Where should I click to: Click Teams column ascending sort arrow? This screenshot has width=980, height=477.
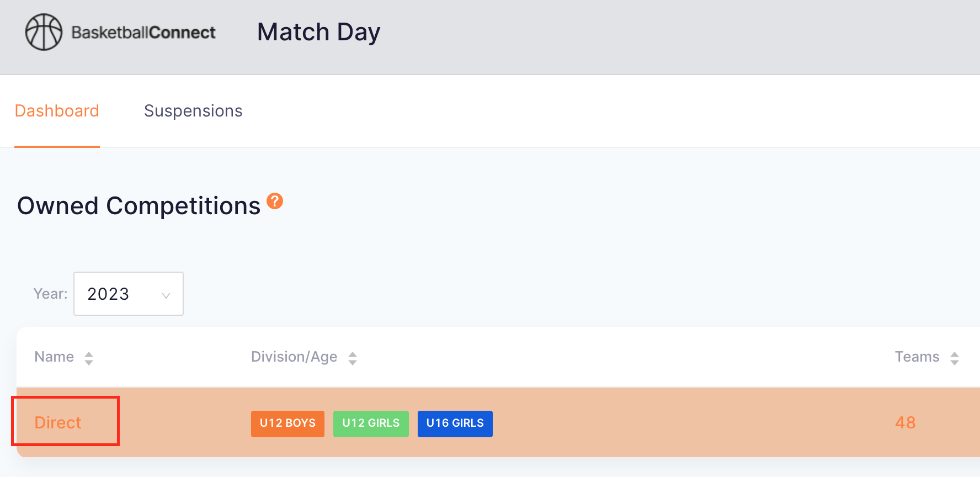(955, 354)
